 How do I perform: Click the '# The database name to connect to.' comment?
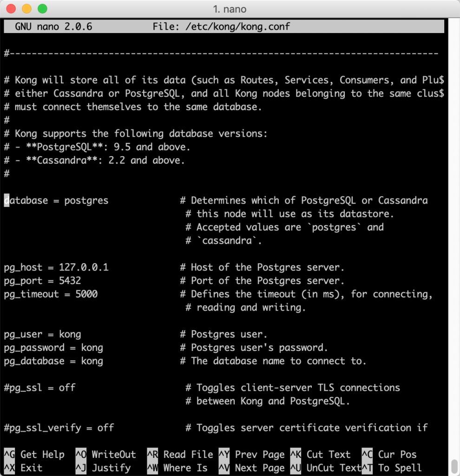[x=273, y=361]
